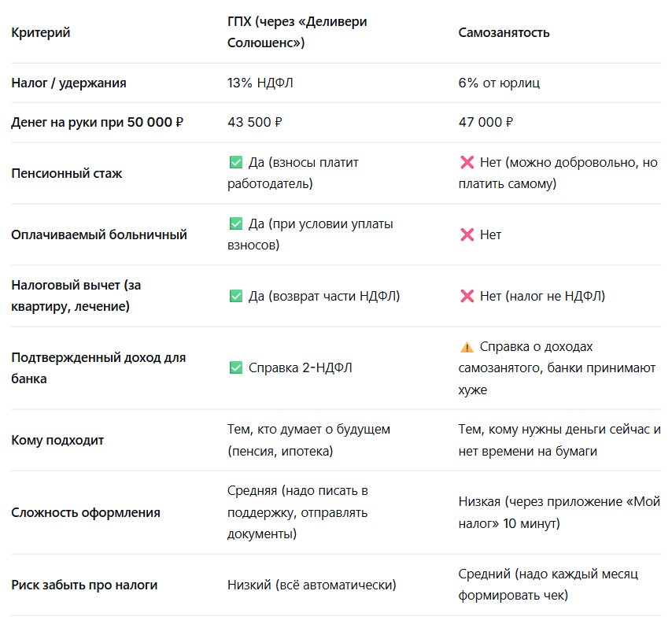
Task: Click the 47 000 ₽ amount
Action: pyautogui.click(x=486, y=122)
